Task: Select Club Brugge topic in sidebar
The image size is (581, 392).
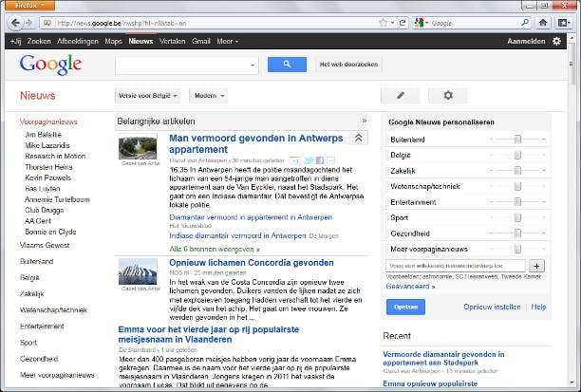Action: pyautogui.click(x=45, y=210)
